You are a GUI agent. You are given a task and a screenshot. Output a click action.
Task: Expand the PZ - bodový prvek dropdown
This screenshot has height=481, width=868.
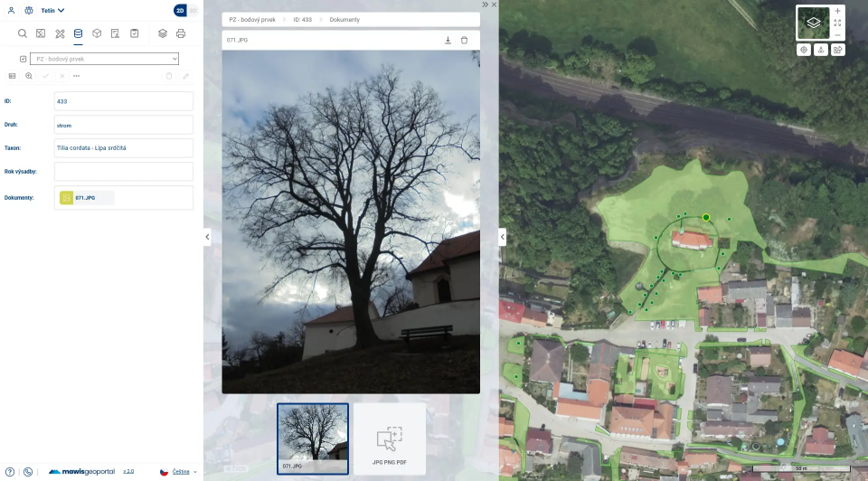coord(105,59)
